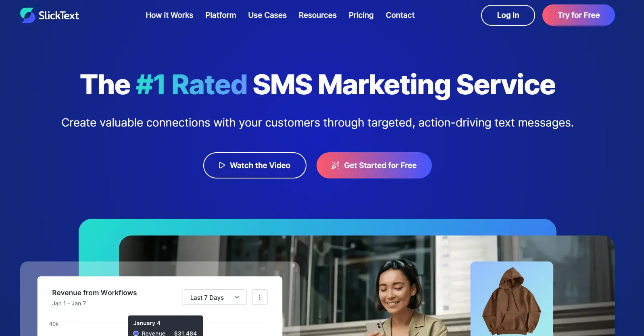Click the SlickText wordmark text
644x336 pixels.
click(59, 16)
